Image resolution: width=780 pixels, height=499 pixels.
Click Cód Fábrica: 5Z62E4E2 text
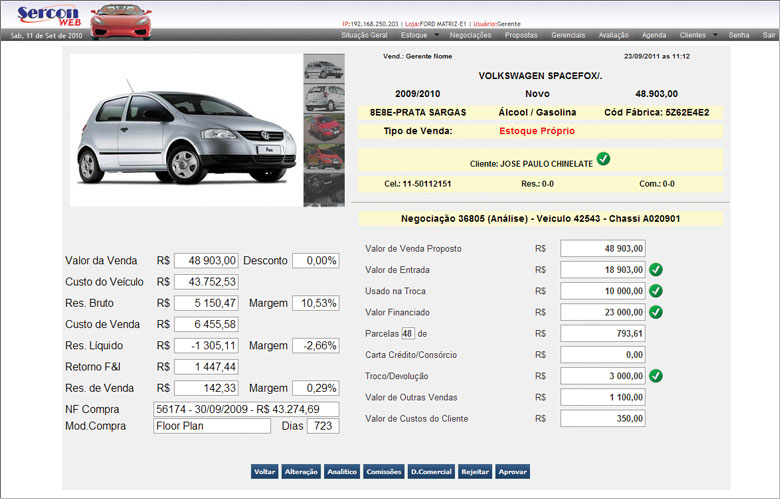(657, 112)
